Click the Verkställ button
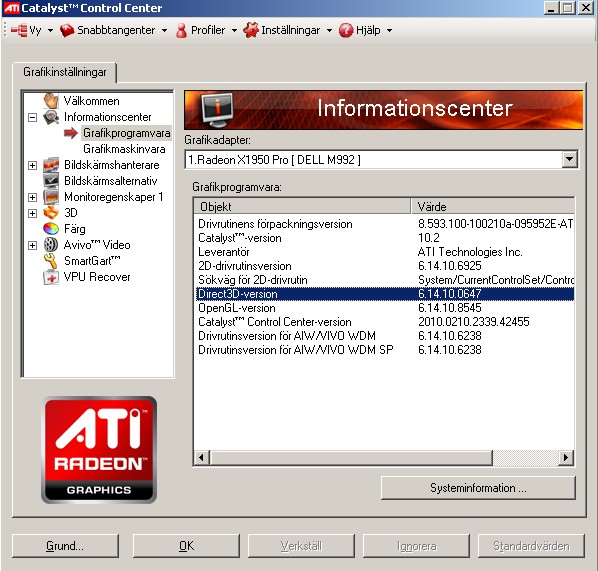The image size is (598, 571). (x=301, y=546)
